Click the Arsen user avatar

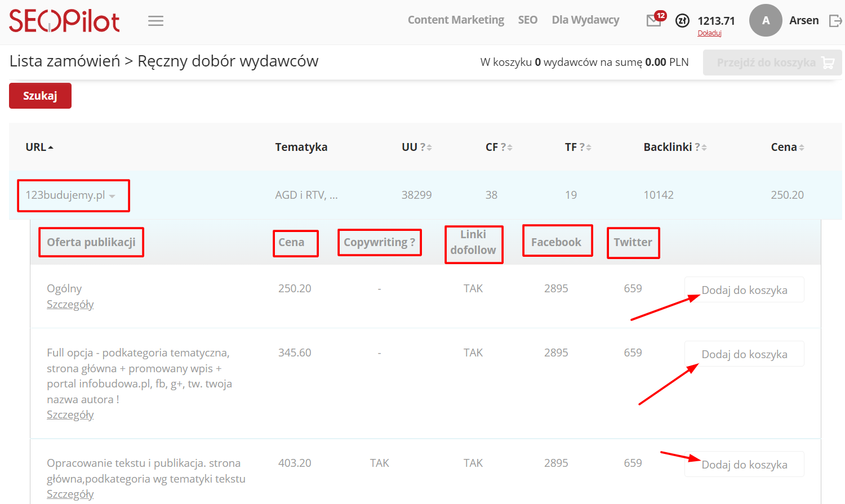click(x=765, y=21)
